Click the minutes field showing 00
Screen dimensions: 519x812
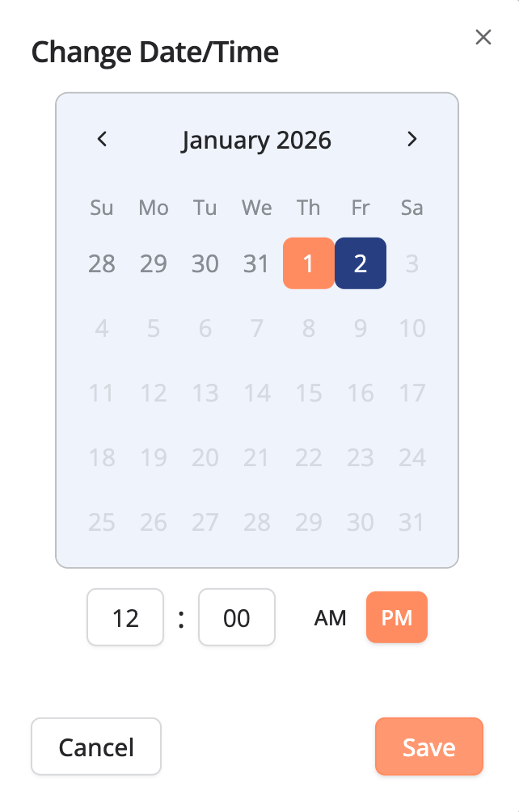point(237,617)
